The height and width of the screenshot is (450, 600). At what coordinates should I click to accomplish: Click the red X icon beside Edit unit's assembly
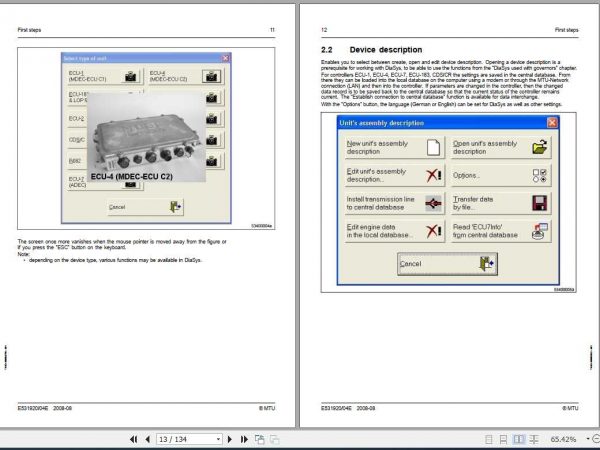pyautogui.click(x=433, y=175)
